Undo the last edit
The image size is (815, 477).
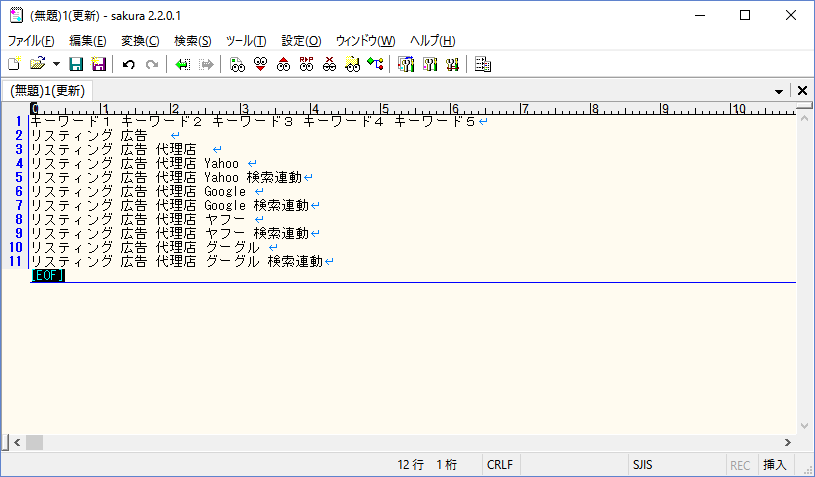pyautogui.click(x=128, y=64)
